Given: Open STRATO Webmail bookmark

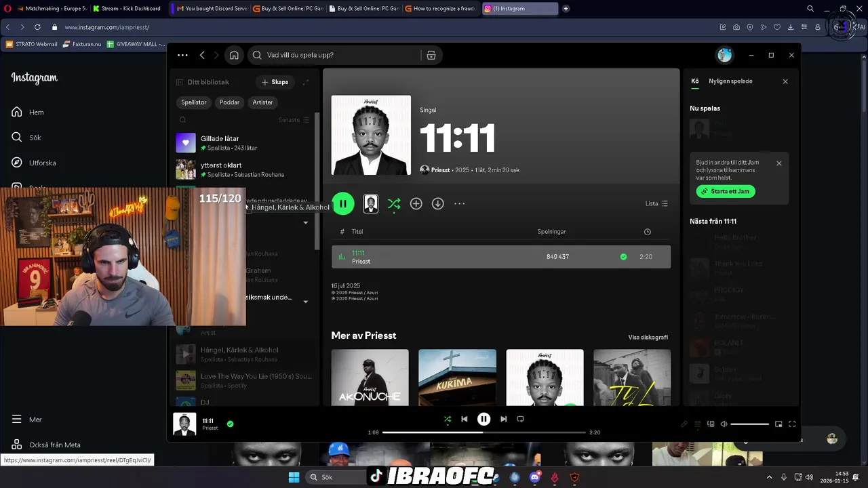Looking at the screenshot, I should click(x=31, y=44).
